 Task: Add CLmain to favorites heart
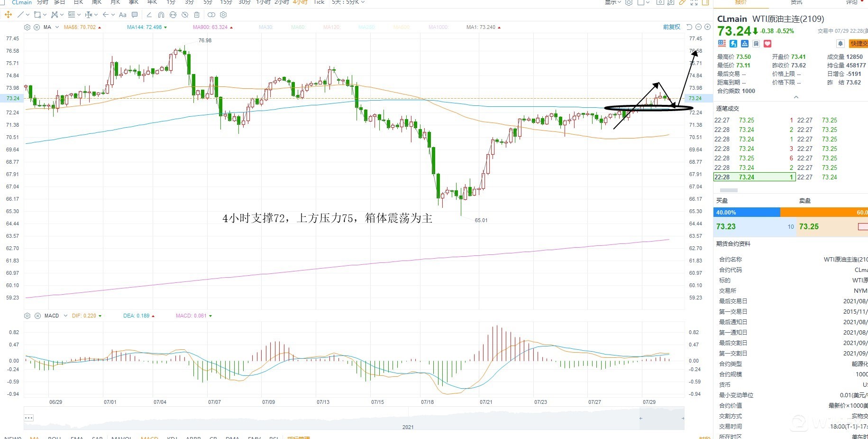coord(767,44)
